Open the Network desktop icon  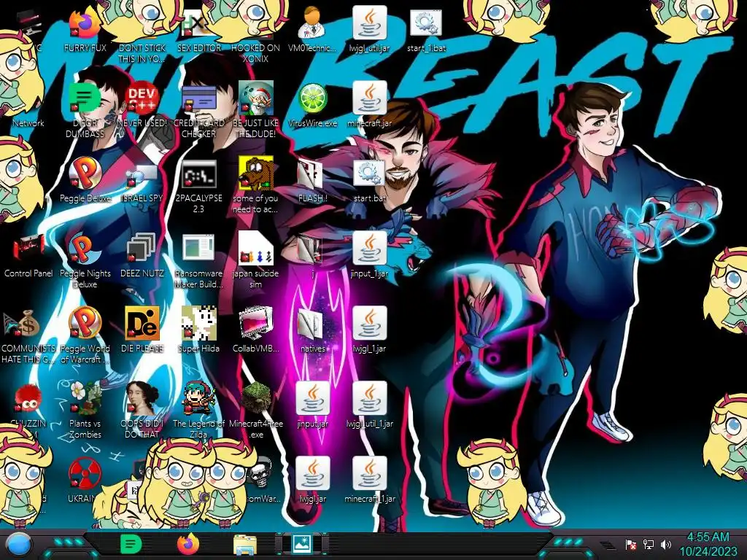coord(28,122)
